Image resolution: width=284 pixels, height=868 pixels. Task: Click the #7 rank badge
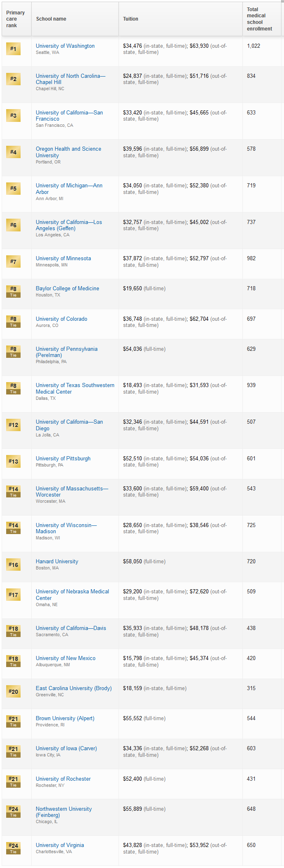tap(13, 261)
